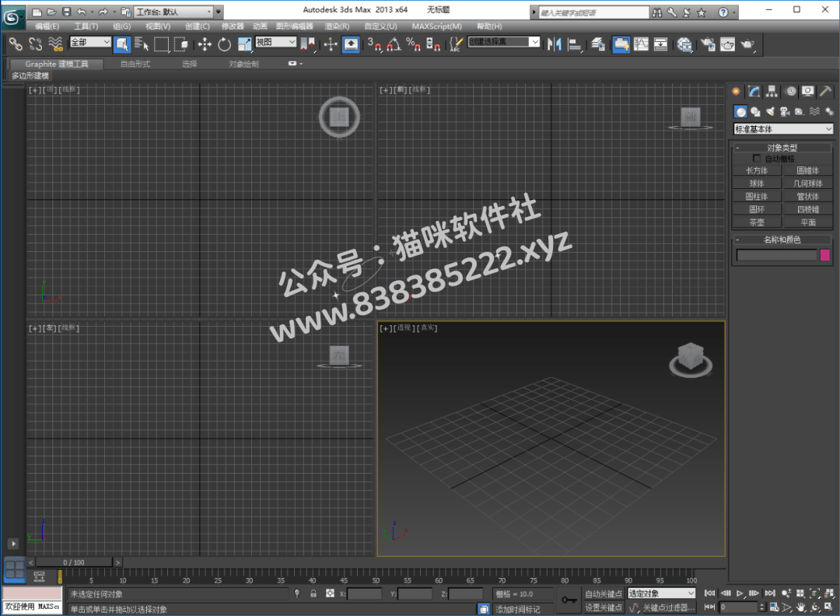Screen dimensions: 840x616
Task: Open the 编辑(E) menu
Action: [47, 26]
